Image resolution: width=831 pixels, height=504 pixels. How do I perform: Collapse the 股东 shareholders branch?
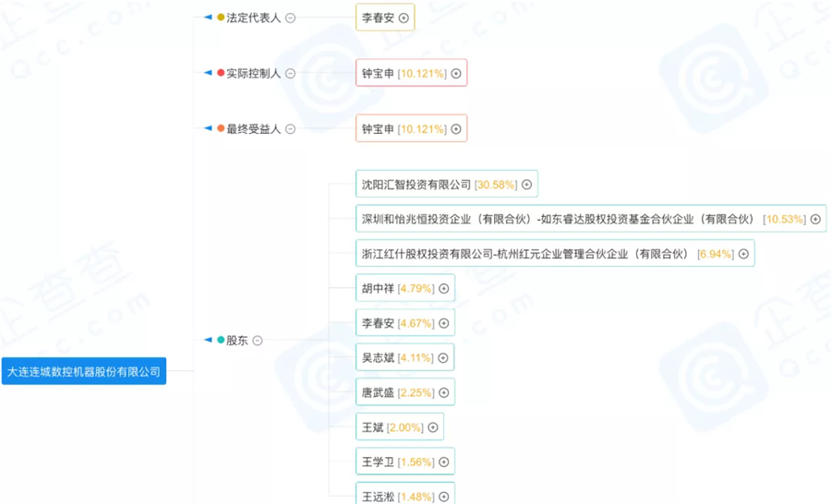(258, 341)
